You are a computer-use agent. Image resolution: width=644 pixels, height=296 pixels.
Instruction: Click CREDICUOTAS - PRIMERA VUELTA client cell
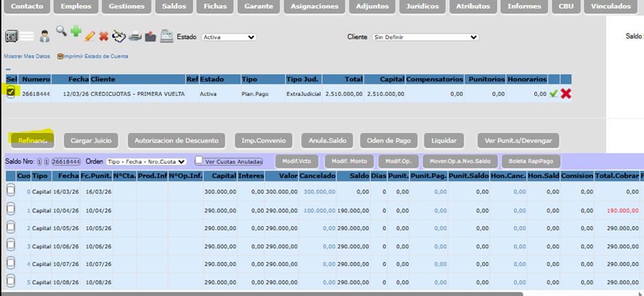[137, 94]
